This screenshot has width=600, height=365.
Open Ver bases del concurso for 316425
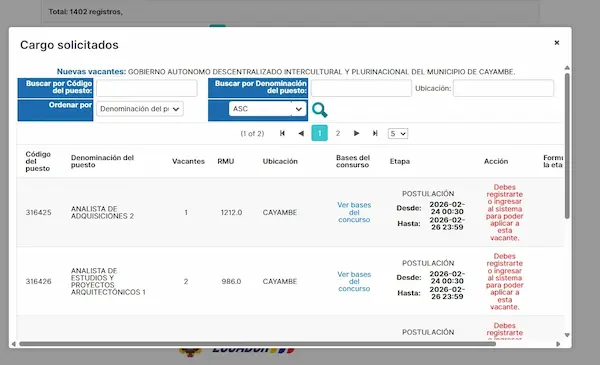pyautogui.click(x=354, y=212)
